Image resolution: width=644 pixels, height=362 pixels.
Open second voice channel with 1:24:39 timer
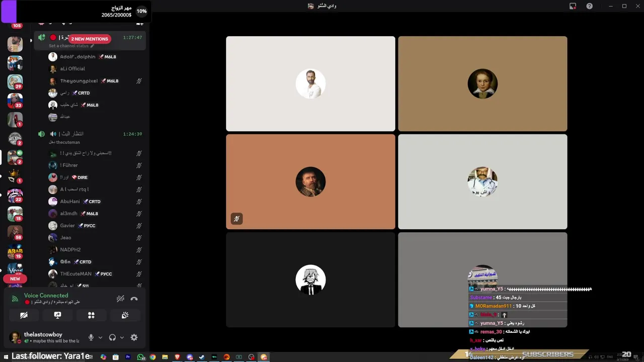point(90,137)
